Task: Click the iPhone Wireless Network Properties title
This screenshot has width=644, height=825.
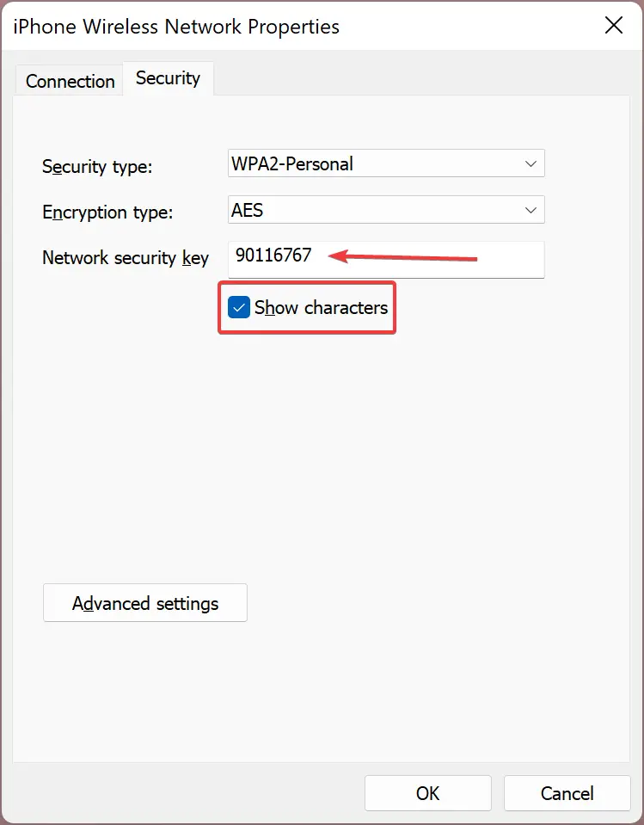Action: 176,27
